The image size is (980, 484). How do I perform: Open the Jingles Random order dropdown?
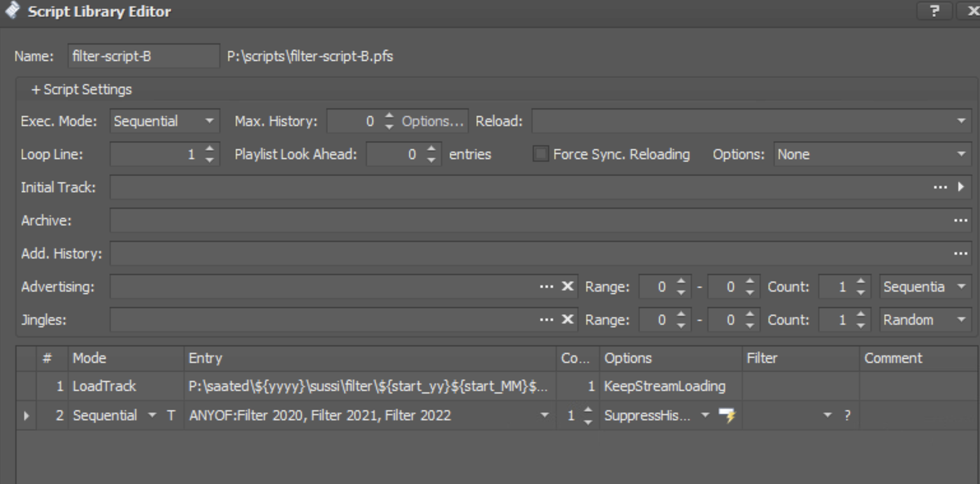[x=925, y=320]
